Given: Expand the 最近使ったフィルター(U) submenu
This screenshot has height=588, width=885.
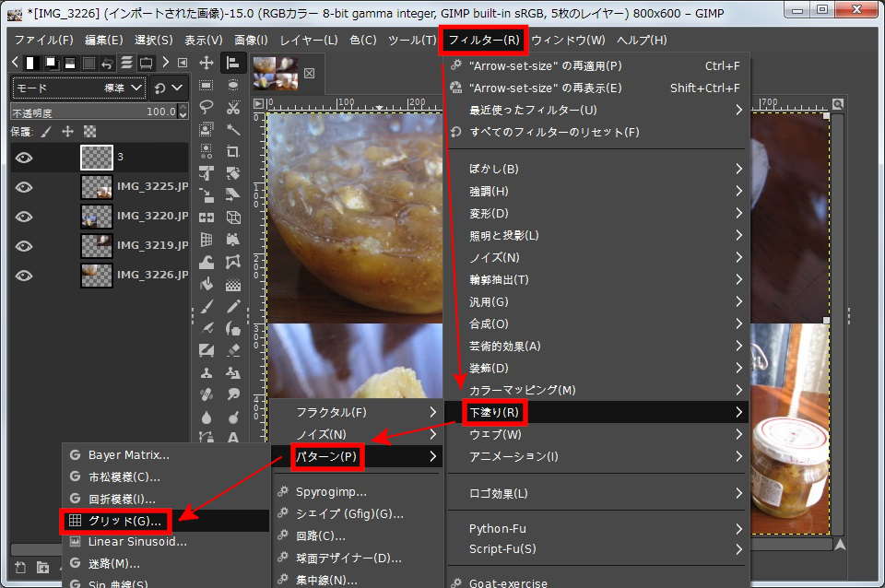Looking at the screenshot, I should pyautogui.click(x=597, y=110).
